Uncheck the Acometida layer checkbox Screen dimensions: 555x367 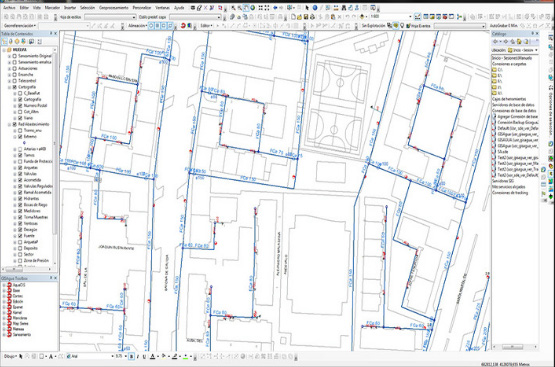[x=20, y=180]
